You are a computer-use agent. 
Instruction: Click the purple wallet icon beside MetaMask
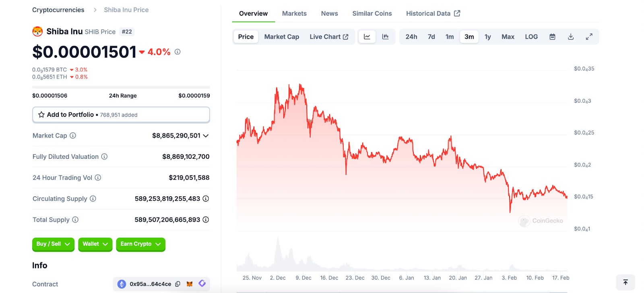pos(202,283)
